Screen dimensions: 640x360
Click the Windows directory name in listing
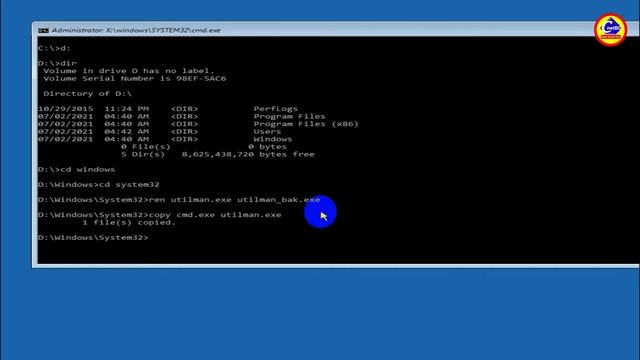click(x=273, y=139)
